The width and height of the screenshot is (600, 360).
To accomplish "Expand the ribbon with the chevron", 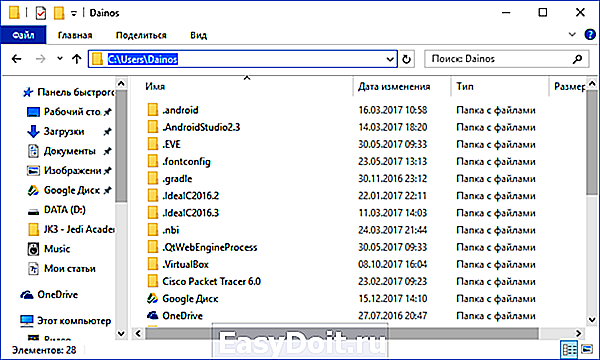I will coord(572,35).
